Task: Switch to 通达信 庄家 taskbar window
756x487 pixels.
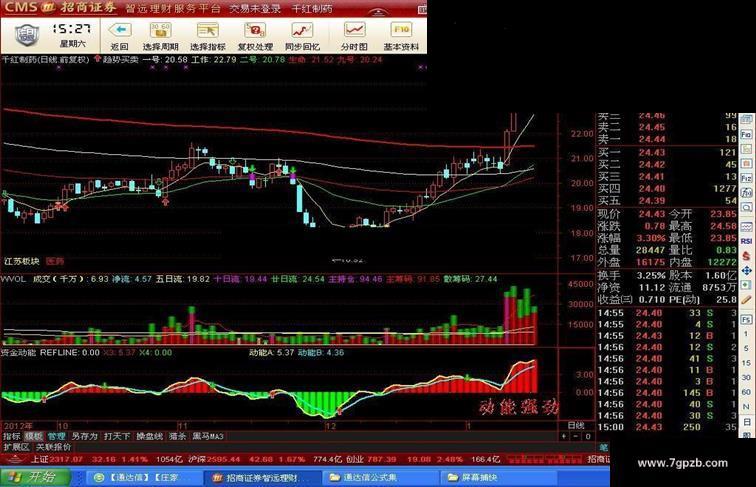Action: click(x=142, y=477)
